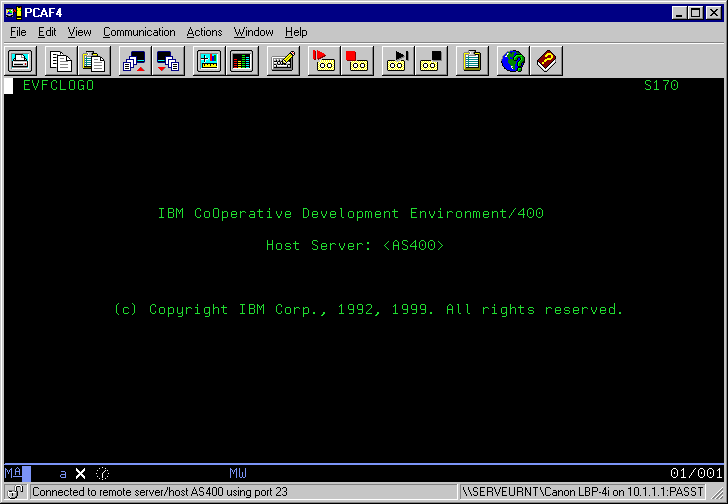Stop the macro recording

point(356,61)
